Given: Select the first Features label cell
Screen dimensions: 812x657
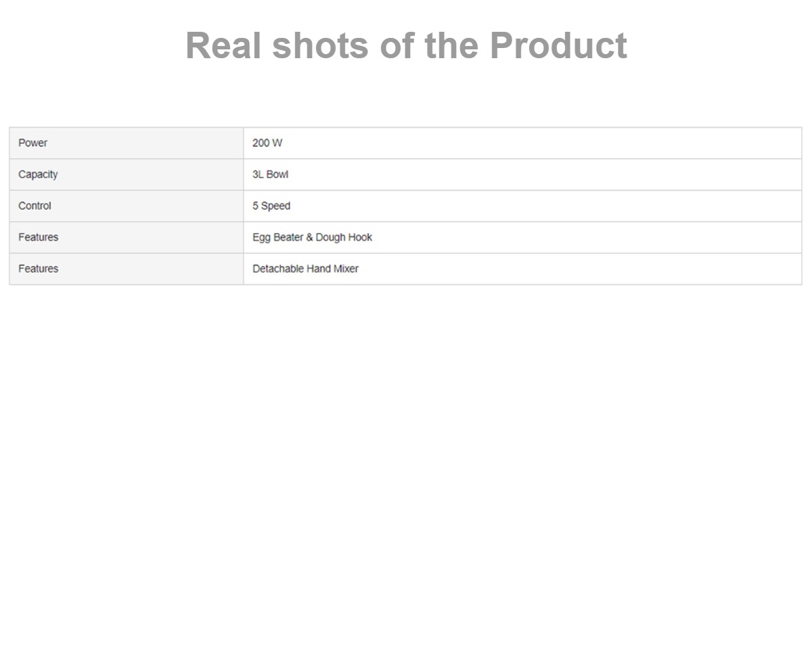Looking at the screenshot, I should tap(127, 237).
